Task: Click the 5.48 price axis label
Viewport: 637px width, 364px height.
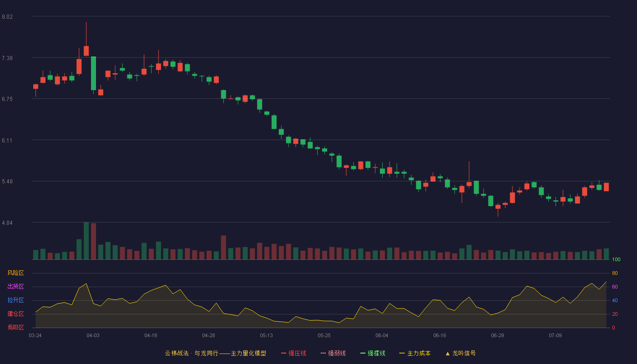Action: coord(7,182)
